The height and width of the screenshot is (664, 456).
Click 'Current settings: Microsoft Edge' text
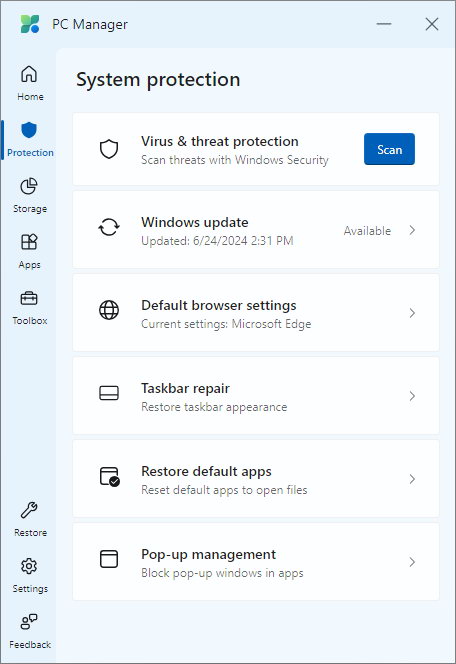tap(226, 324)
